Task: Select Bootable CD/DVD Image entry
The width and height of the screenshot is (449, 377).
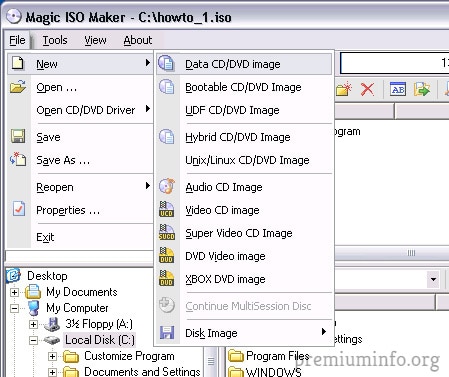Action: coord(244,87)
